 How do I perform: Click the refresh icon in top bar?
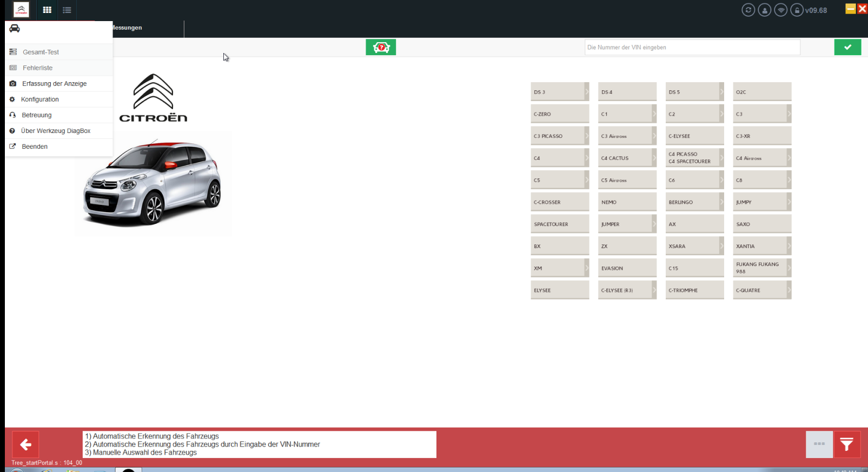748,10
